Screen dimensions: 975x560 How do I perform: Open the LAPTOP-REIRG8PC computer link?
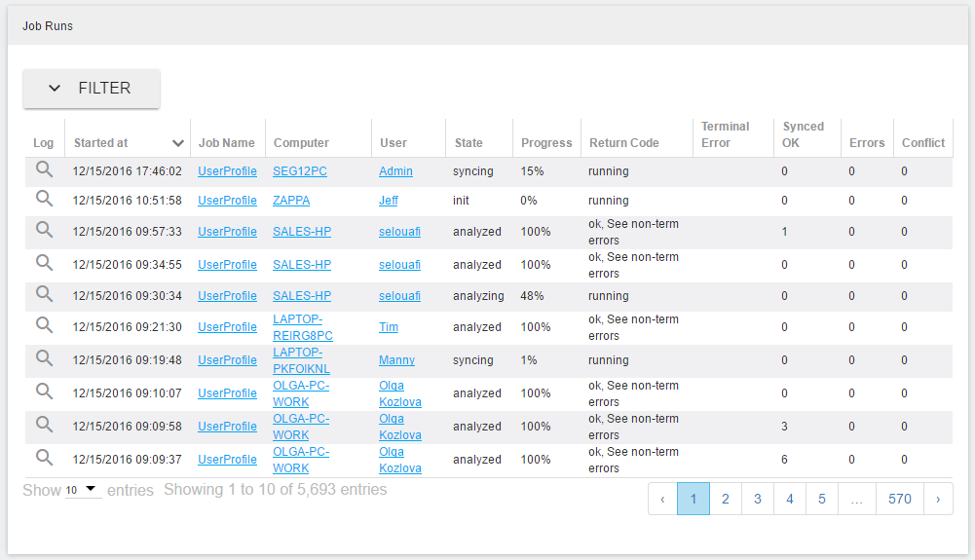click(x=302, y=327)
